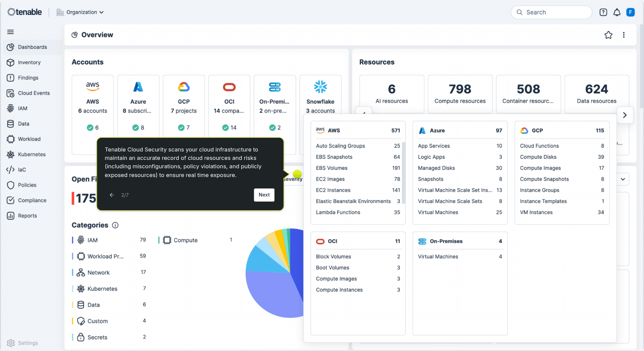Click EBS Volumes row in AWS panel
The height and width of the screenshot is (351, 644).
click(358, 168)
